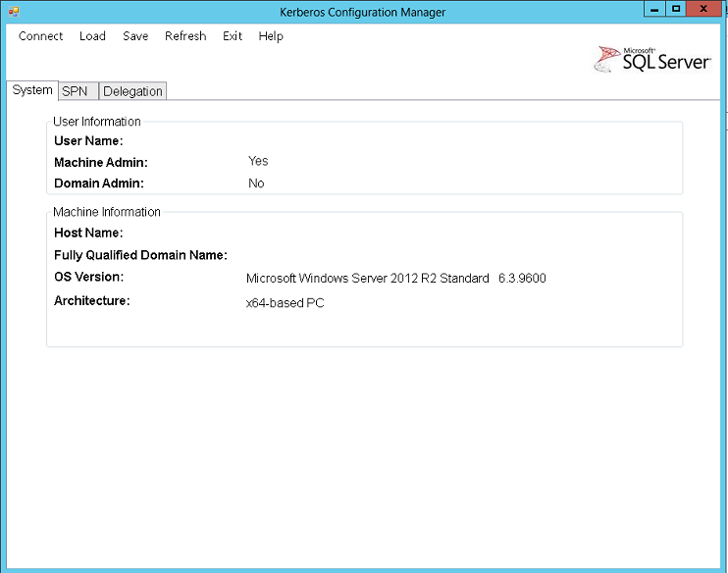Select the 'Domain Admin:' label

tap(99, 182)
